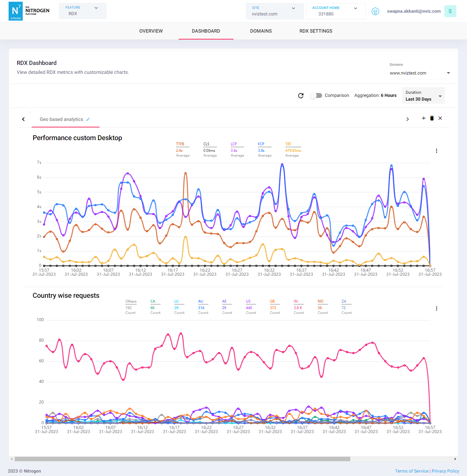Open the Privacy Policy link
The image size is (467, 476).
tap(445, 471)
